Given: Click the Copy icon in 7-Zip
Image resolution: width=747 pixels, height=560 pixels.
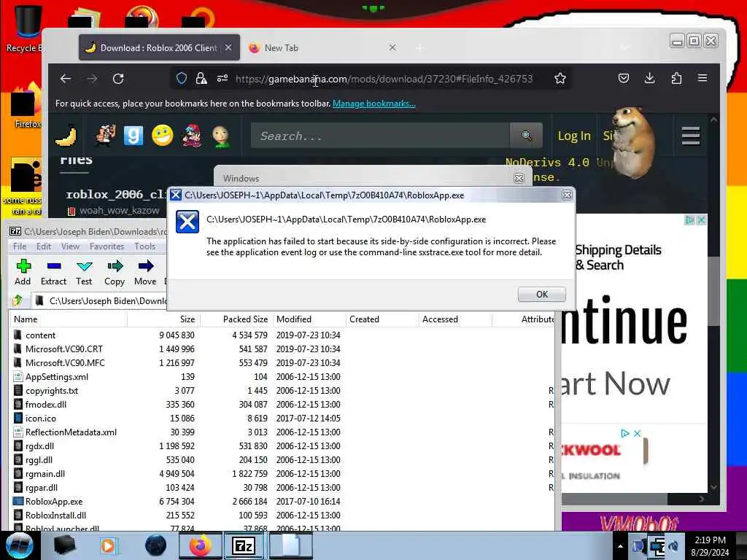Looking at the screenshot, I should 115,273.
